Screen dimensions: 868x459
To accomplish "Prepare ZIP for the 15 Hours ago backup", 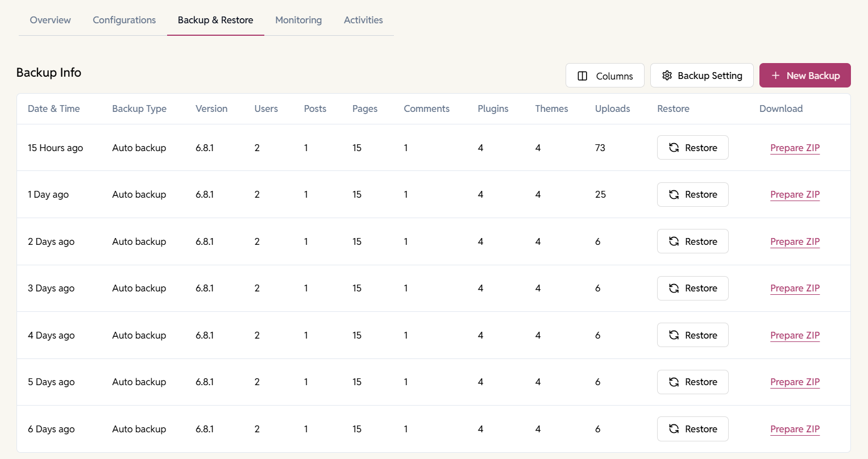I will click(x=795, y=148).
